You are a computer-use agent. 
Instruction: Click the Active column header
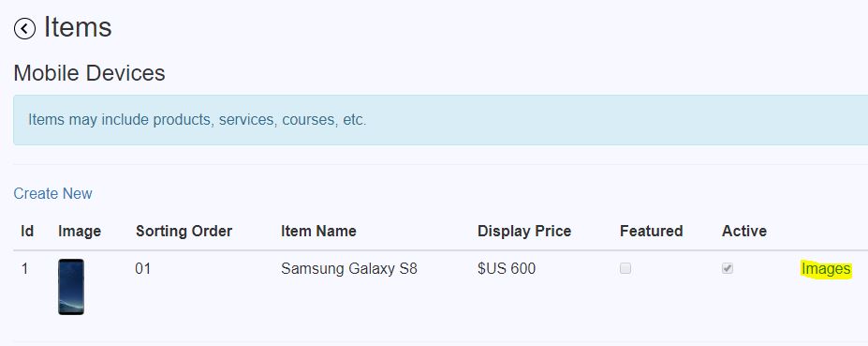click(x=744, y=231)
